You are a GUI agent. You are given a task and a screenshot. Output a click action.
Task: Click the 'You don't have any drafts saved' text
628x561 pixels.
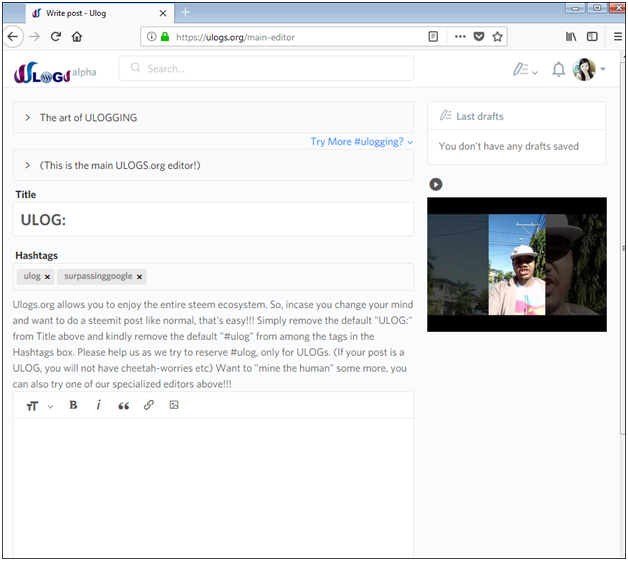tap(509, 146)
